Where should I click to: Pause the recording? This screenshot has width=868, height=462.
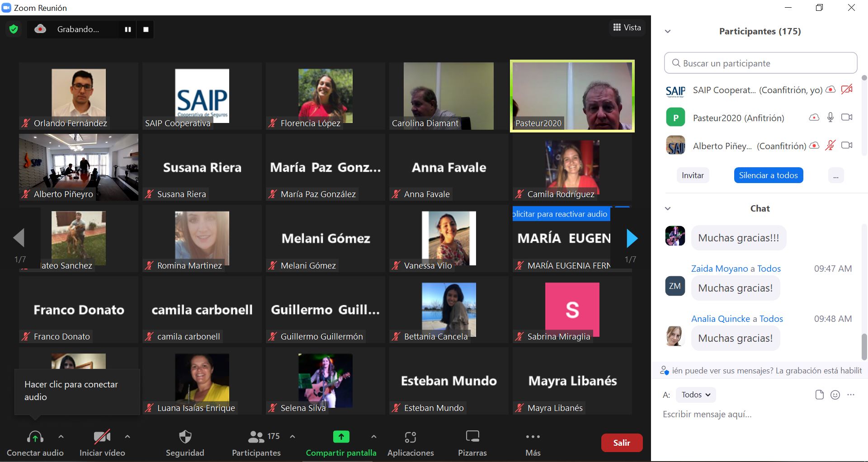[x=128, y=29]
